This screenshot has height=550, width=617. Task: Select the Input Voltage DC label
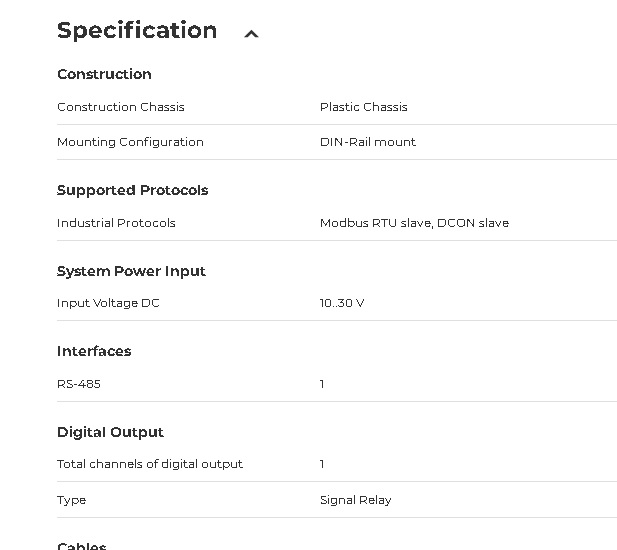[x=108, y=303]
